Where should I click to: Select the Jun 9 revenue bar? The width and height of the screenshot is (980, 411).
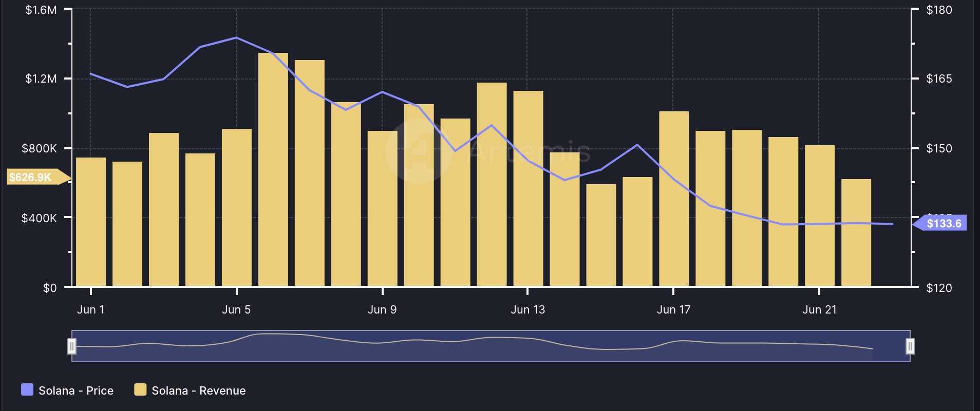pyautogui.click(x=383, y=208)
